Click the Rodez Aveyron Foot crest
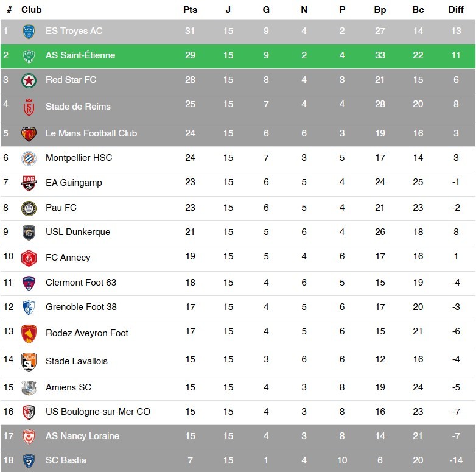This screenshot has width=476, height=472. pos(28,333)
